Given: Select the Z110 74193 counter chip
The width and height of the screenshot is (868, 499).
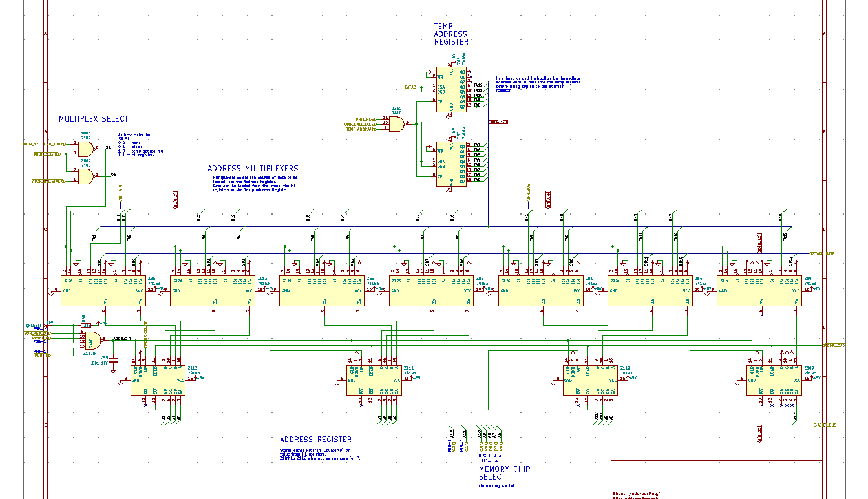Looking at the screenshot, I should [591, 381].
